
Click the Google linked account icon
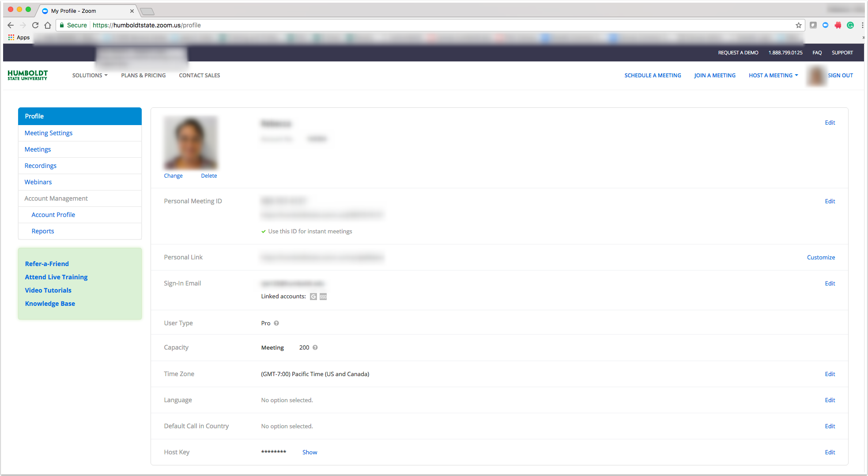pyautogui.click(x=313, y=297)
